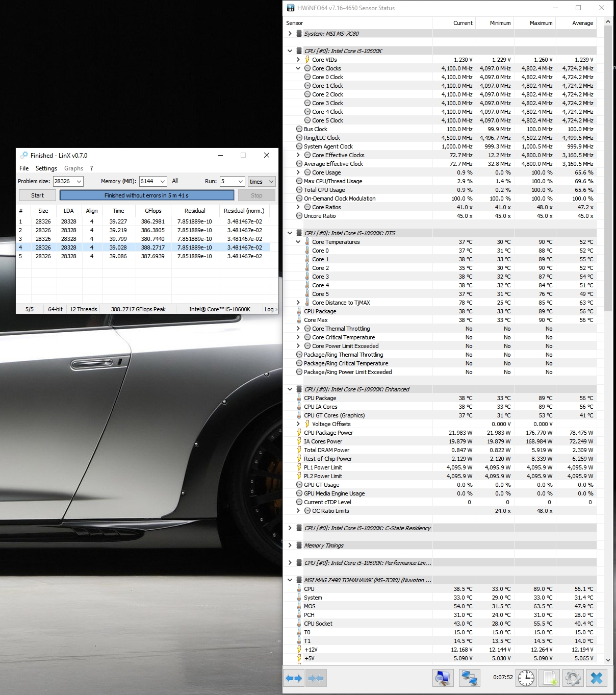Expand the Memory Timings section
Image resolution: width=616 pixels, height=695 pixels.
click(x=290, y=545)
